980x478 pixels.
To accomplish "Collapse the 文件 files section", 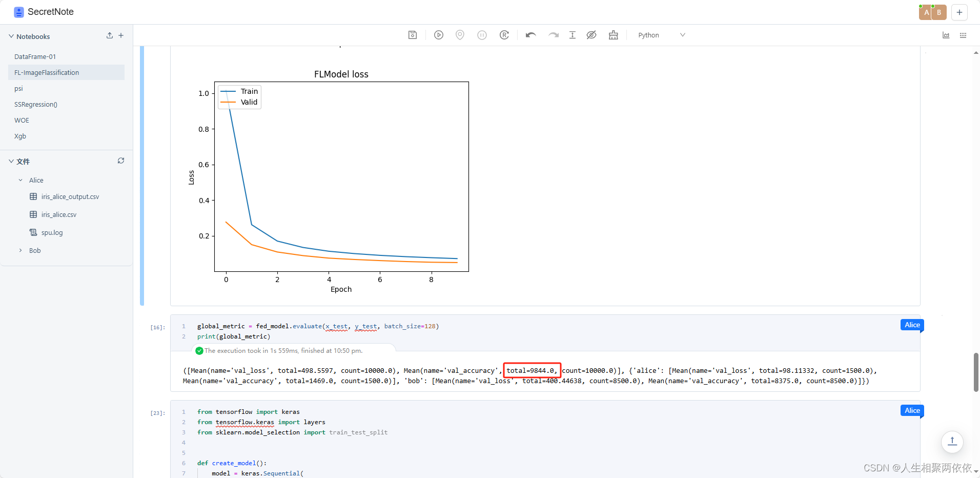I will click(11, 161).
